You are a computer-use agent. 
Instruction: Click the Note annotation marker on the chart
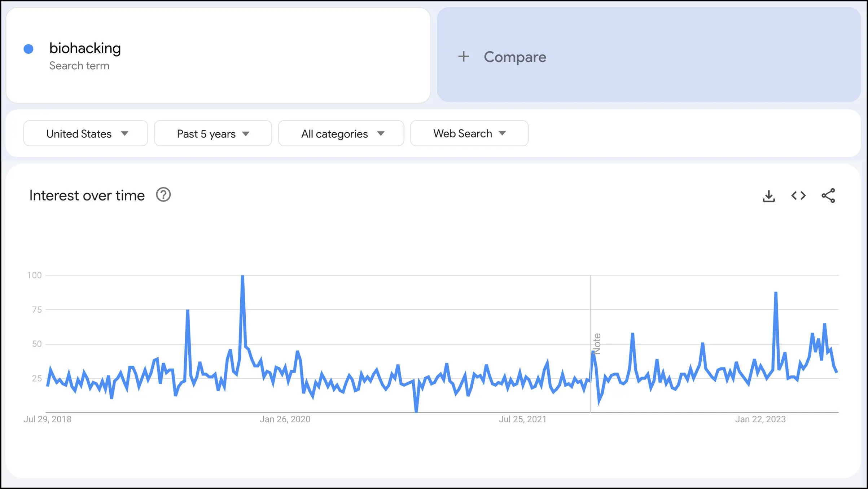(x=597, y=343)
